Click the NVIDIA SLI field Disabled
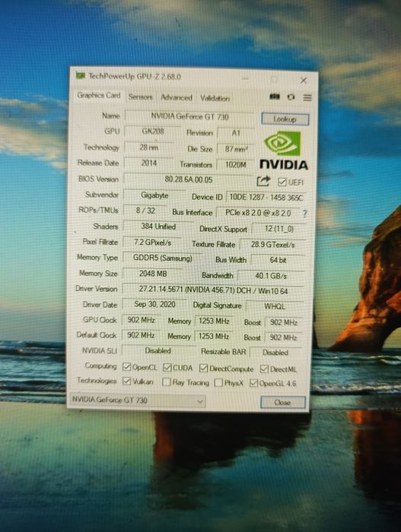Screen dimensions: 401x532 (158, 350)
